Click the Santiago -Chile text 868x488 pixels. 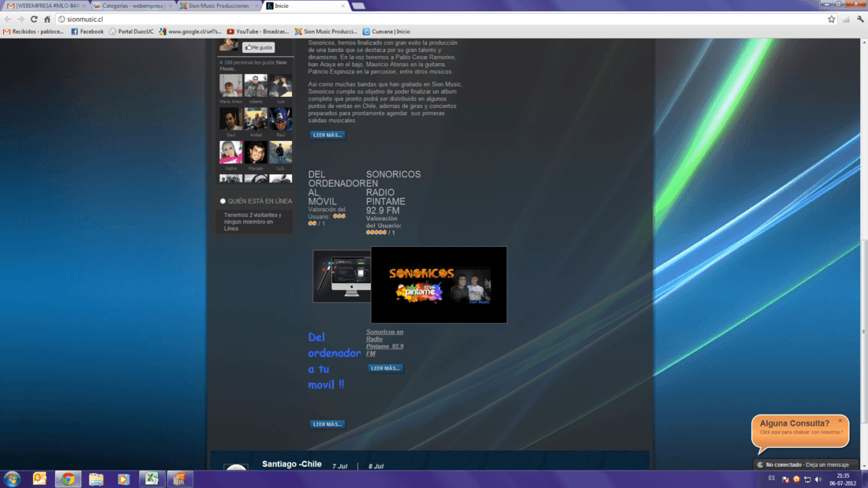pyautogui.click(x=292, y=464)
